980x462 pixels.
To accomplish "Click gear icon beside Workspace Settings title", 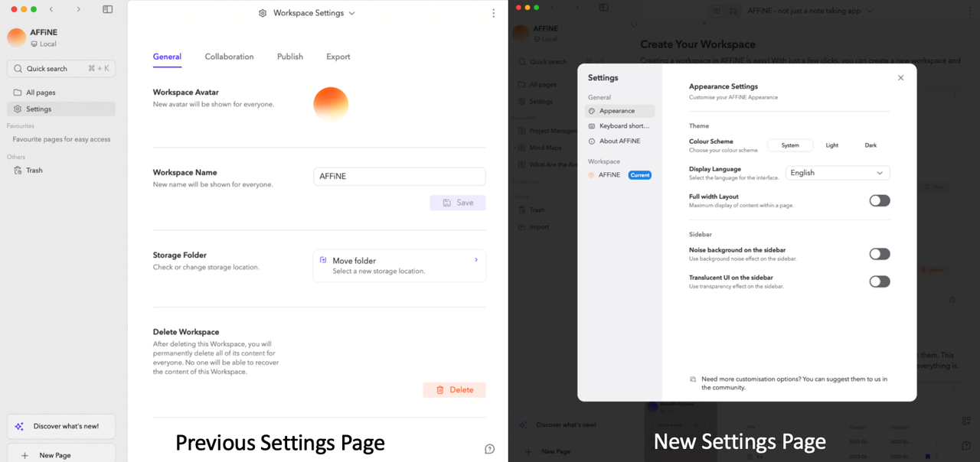I will (263, 13).
